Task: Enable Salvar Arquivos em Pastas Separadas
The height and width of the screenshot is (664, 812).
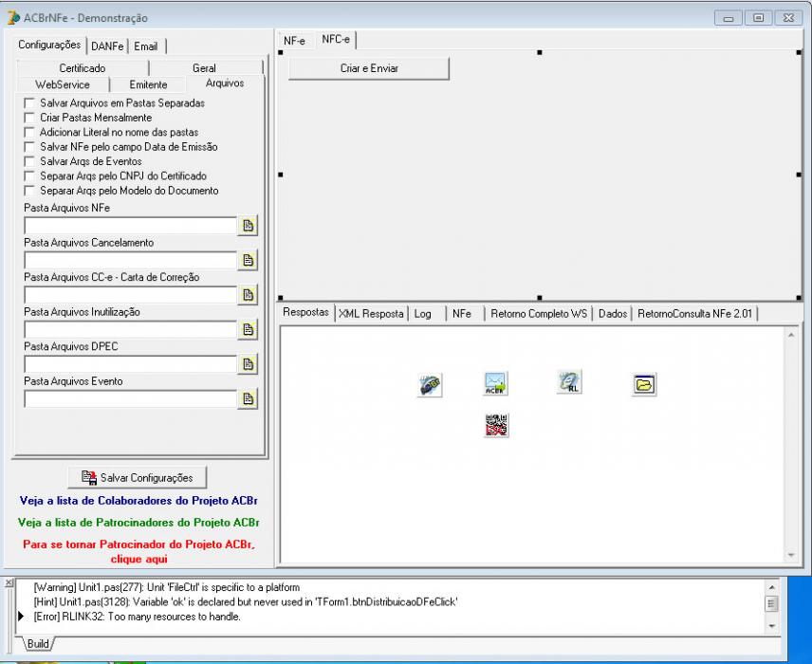Action: 29,103
